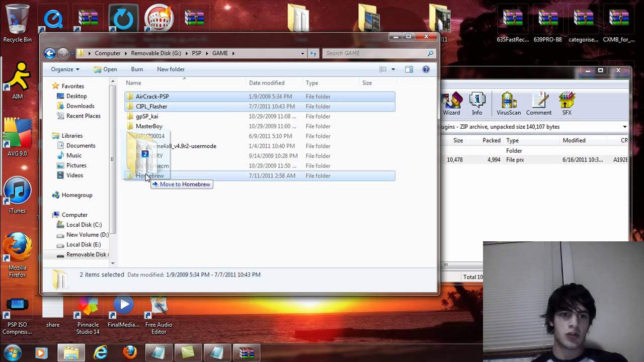Select New Volume (D:) drive
This screenshot has height=362, width=644.
(x=84, y=235)
